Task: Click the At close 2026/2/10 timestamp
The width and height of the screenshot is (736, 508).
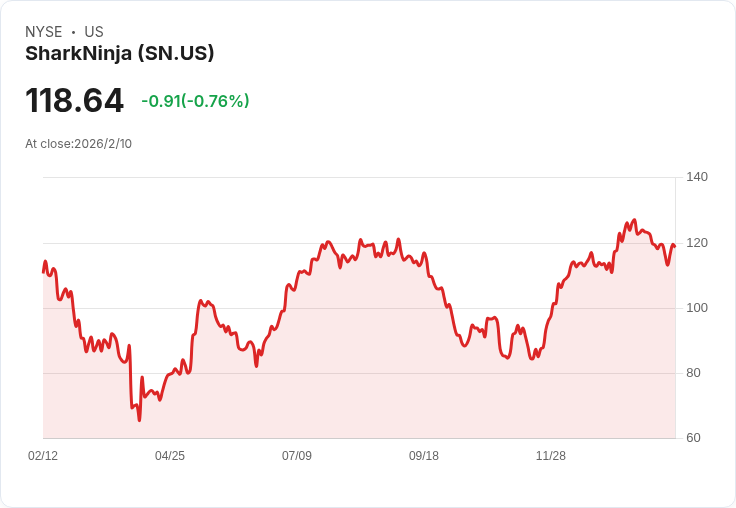Action: pyautogui.click(x=79, y=143)
